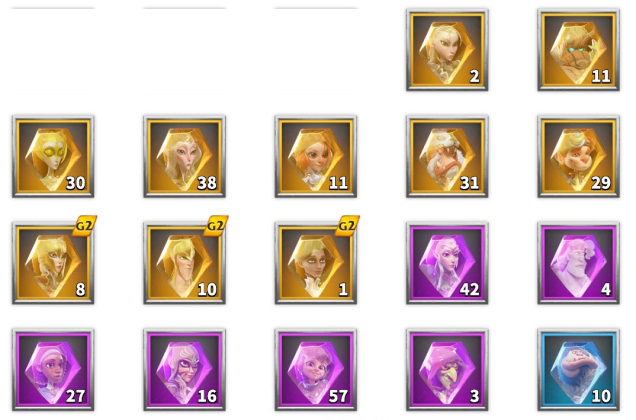Screen dimensions: 636x420
Task: Click purple flower-haired hero shard with 4
Action: pyautogui.click(x=578, y=263)
